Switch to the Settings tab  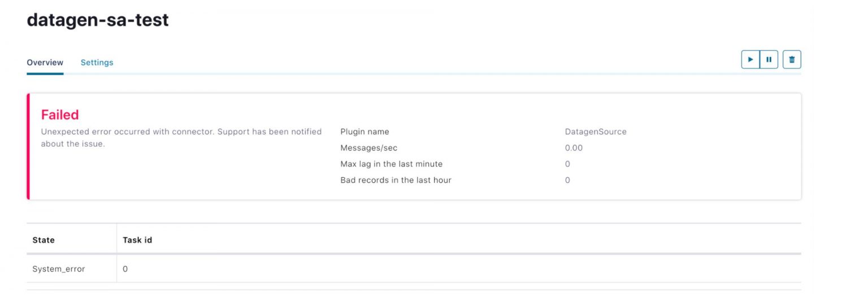coord(97,62)
